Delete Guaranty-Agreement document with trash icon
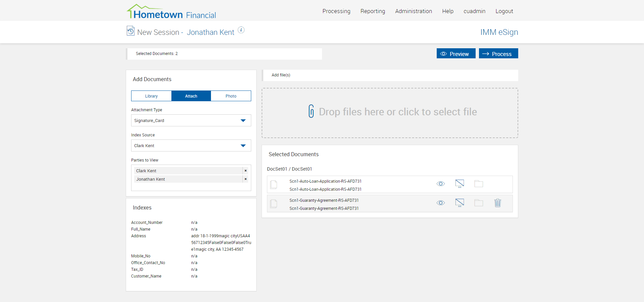Viewport: 644px width, 302px height. click(x=498, y=203)
